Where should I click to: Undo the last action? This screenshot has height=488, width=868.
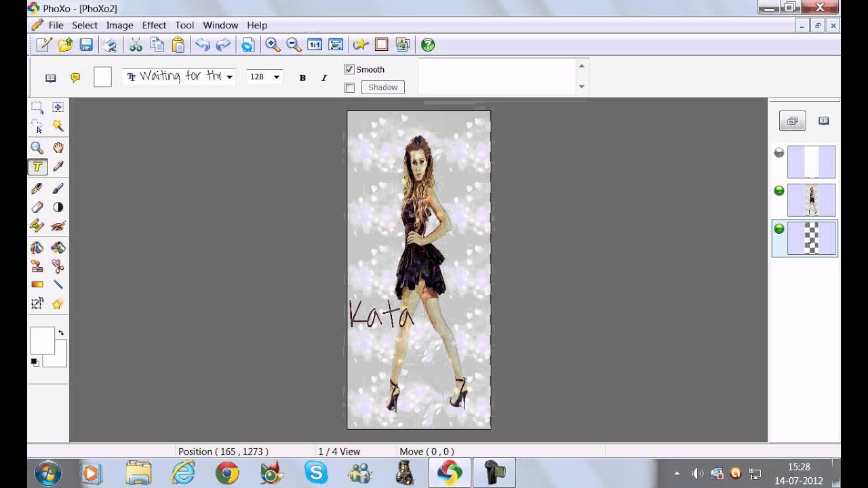[202, 45]
